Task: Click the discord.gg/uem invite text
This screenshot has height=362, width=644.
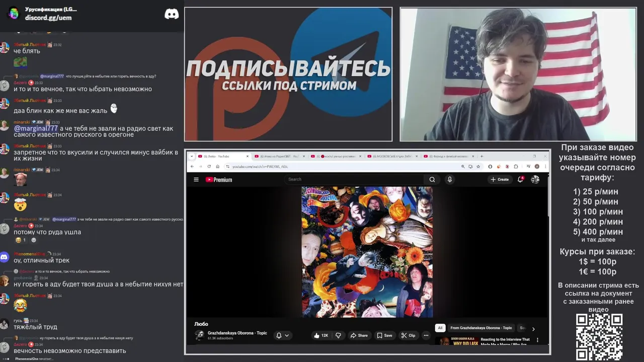Action: click(48, 18)
